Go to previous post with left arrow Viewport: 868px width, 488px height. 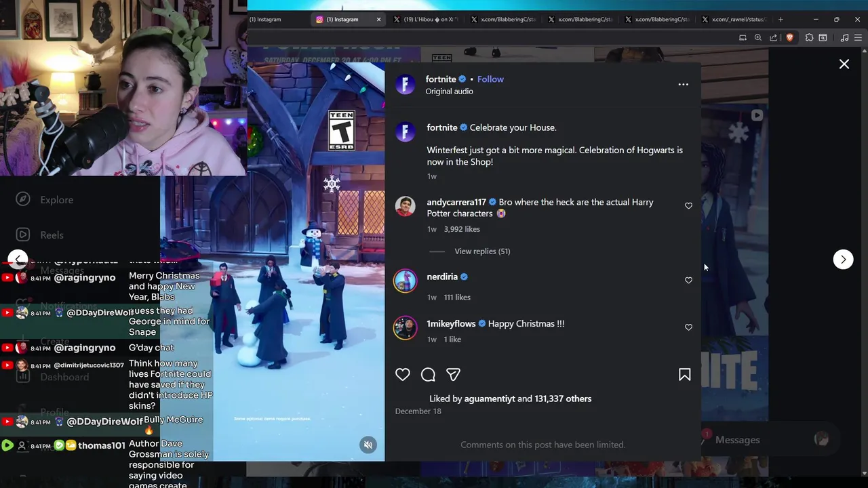coord(18,260)
